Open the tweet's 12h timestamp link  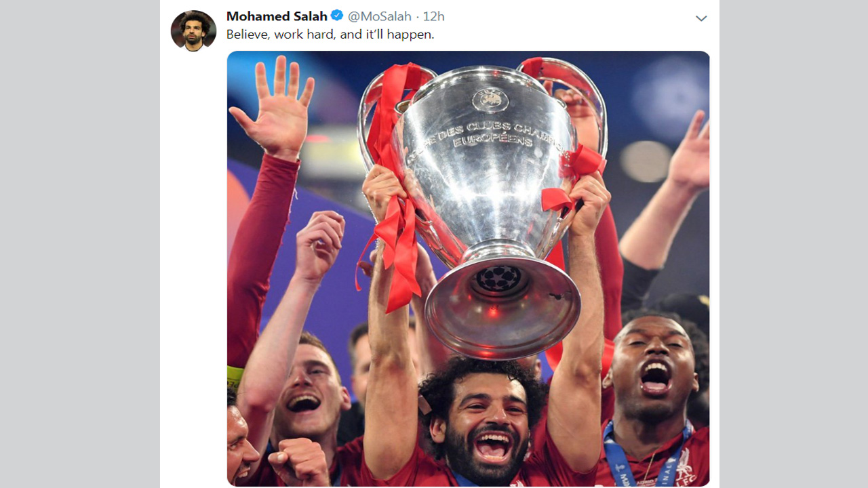point(433,16)
